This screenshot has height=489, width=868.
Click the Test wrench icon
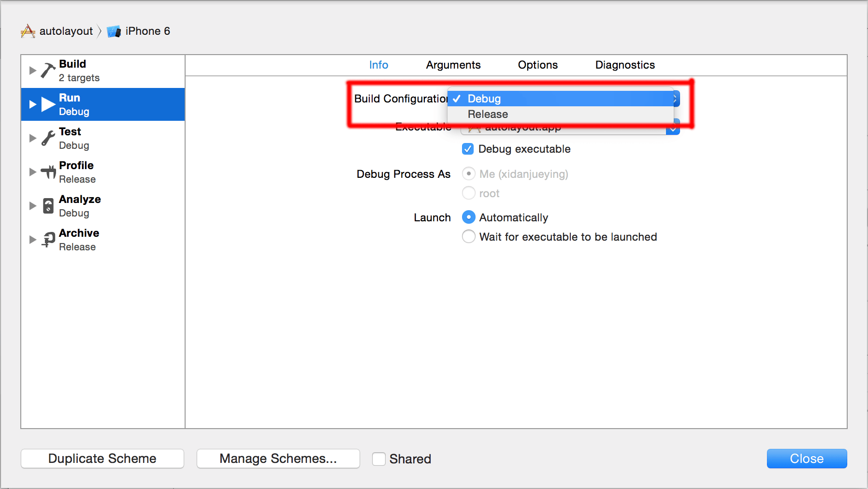coord(48,138)
